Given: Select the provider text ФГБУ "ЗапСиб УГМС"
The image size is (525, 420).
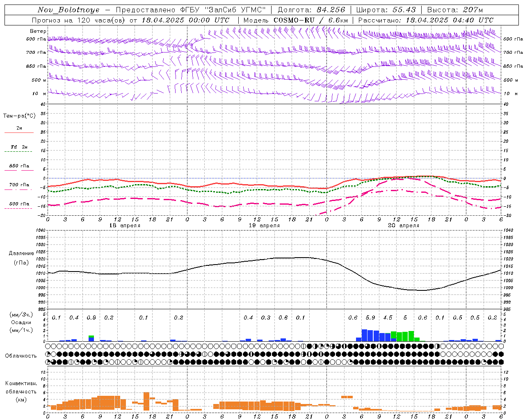Looking at the screenshot, I should point(222,10).
